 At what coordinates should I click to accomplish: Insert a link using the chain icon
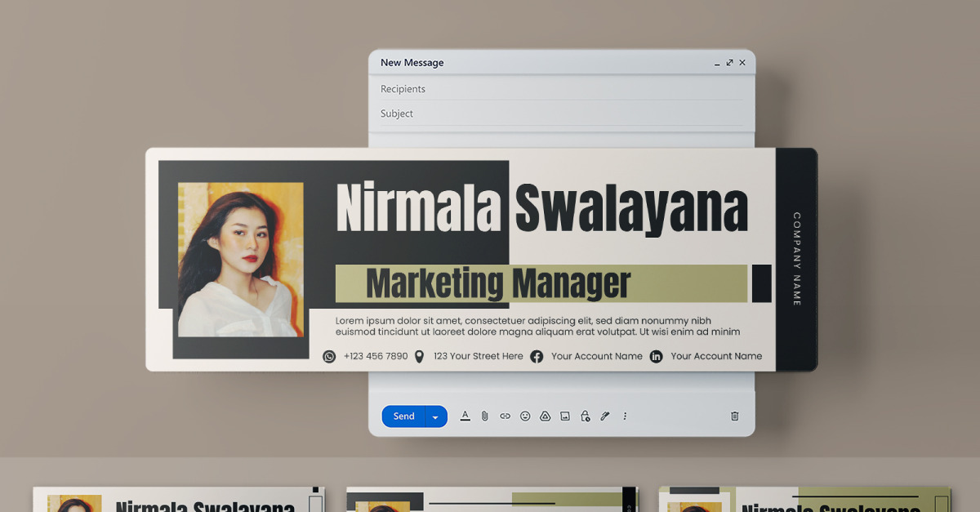505,416
